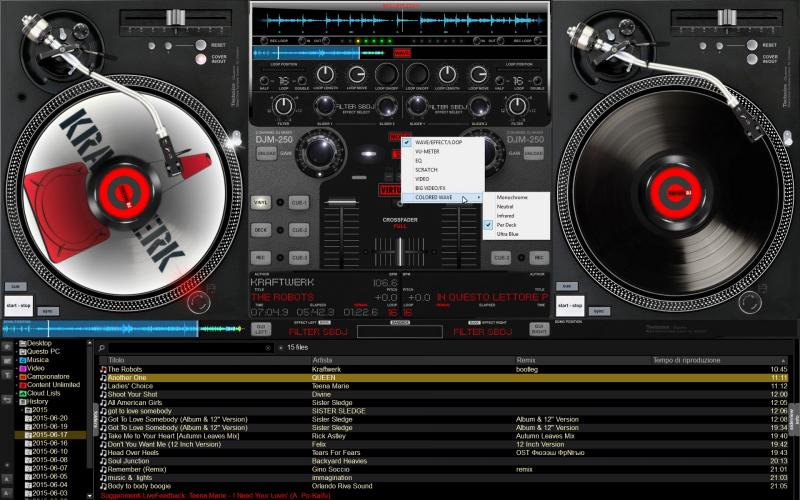
Task: Click inside the browser search field
Action: tap(186, 348)
